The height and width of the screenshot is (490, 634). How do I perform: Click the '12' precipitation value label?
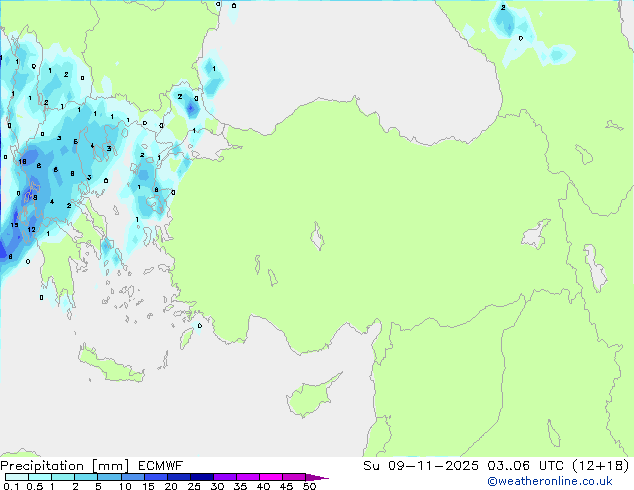pos(32,230)
